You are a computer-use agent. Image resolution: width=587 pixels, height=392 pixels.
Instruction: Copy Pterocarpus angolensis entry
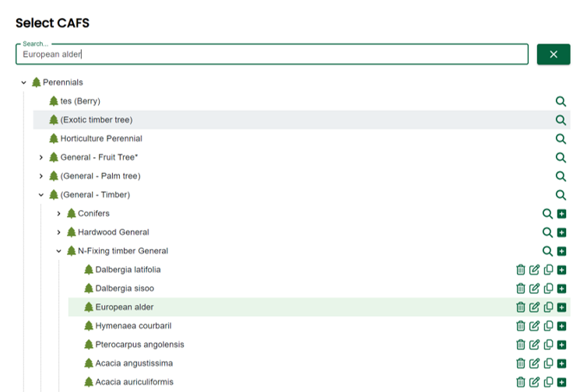point(548,345)
